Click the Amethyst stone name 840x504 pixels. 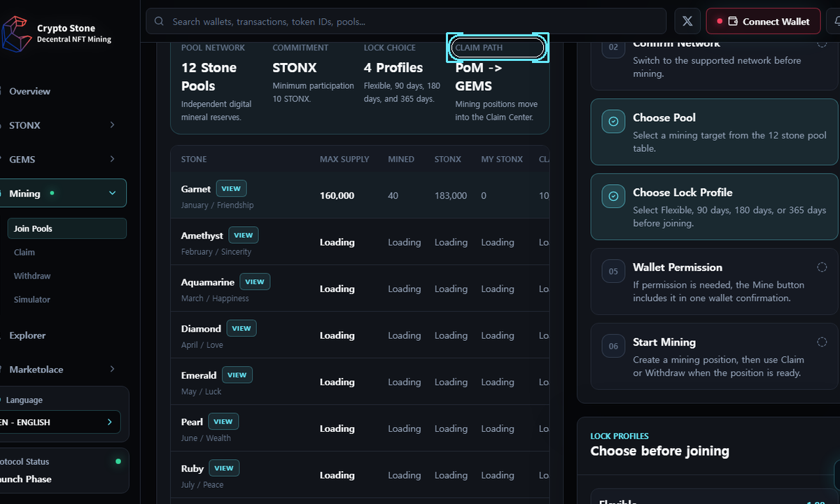pos(202,236)
